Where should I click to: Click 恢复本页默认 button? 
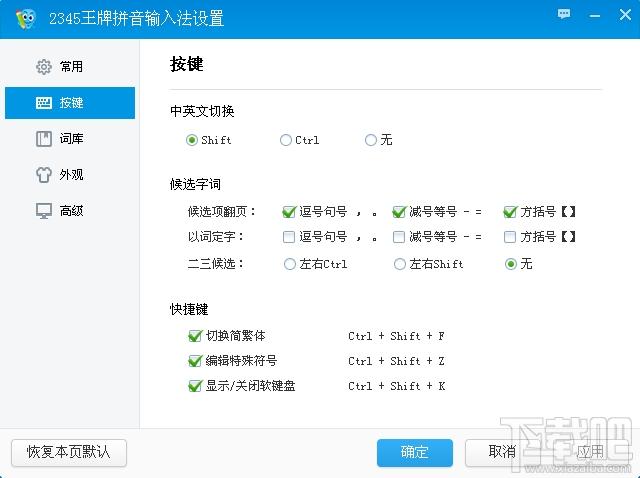coord(69,453)
